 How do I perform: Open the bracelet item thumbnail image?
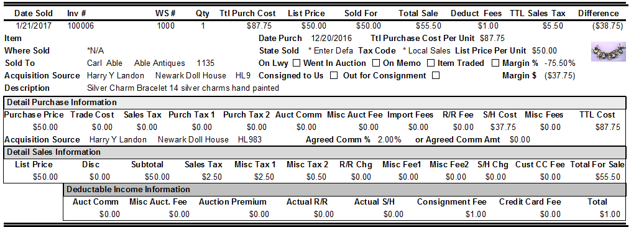click(609, 52)
